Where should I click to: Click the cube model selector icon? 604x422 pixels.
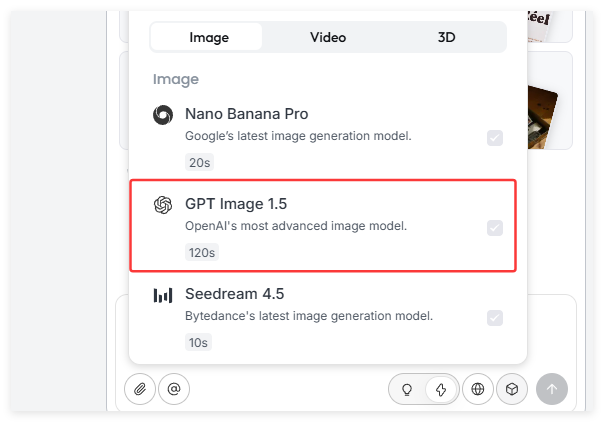tap(511, 389)
